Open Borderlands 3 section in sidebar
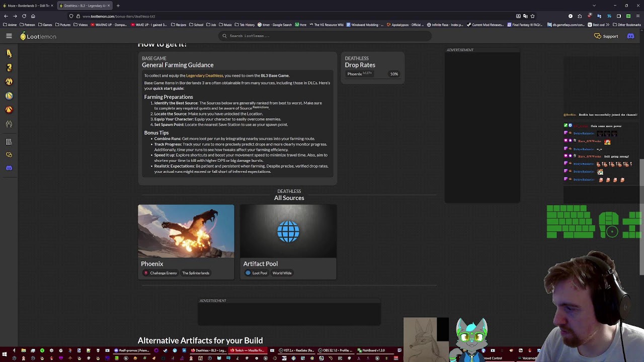 tap(9, 67)
